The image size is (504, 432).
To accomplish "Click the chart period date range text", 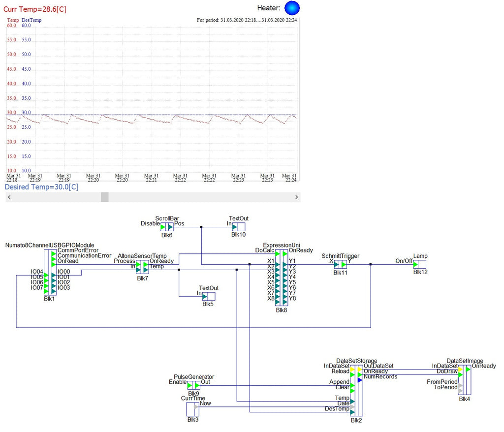I will point(247,20).
